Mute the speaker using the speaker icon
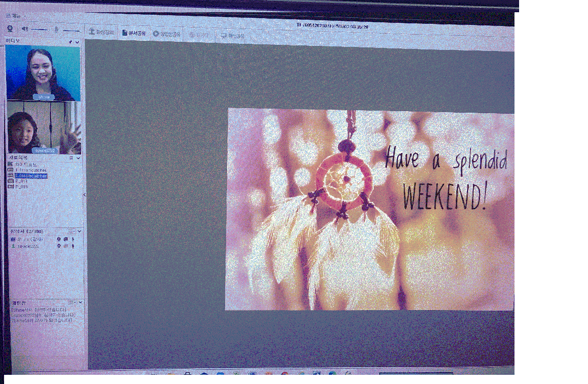The width and height of the screenshot is (588, 384). click(24, 29)
